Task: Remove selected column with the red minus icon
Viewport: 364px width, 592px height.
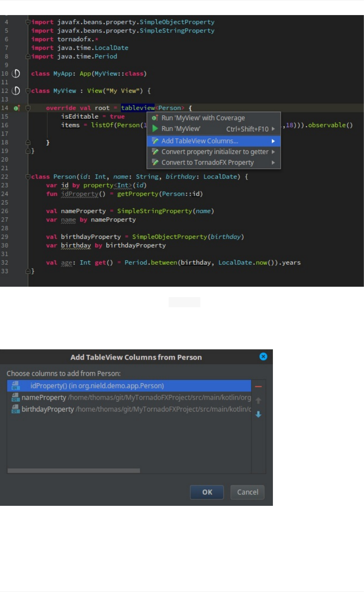Action: tap(258, 386)
